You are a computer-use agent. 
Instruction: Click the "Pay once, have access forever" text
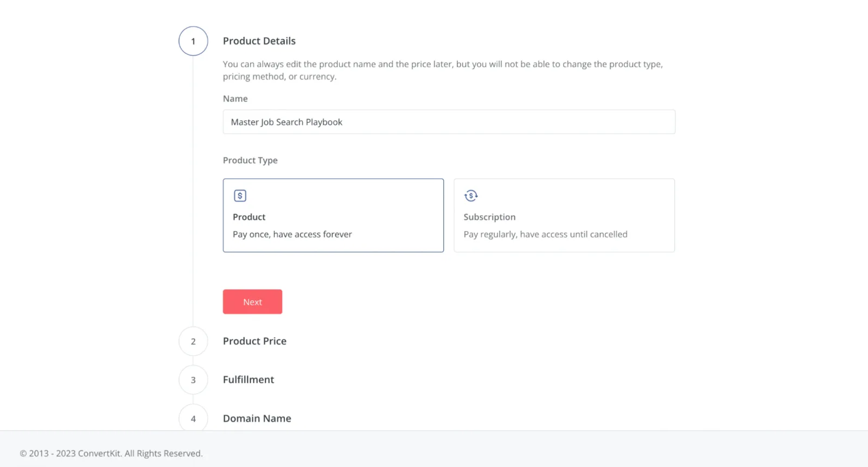292,235
